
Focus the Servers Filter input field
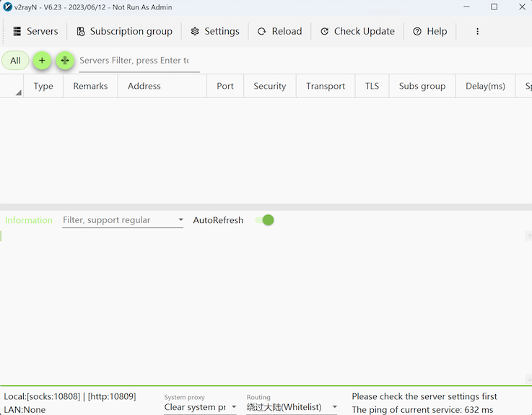(139, 61)
